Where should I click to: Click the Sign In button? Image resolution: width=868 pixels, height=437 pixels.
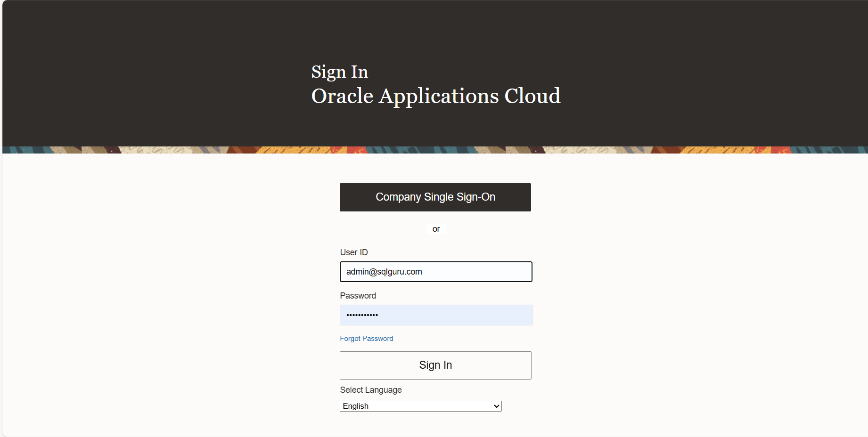point(435,365)
